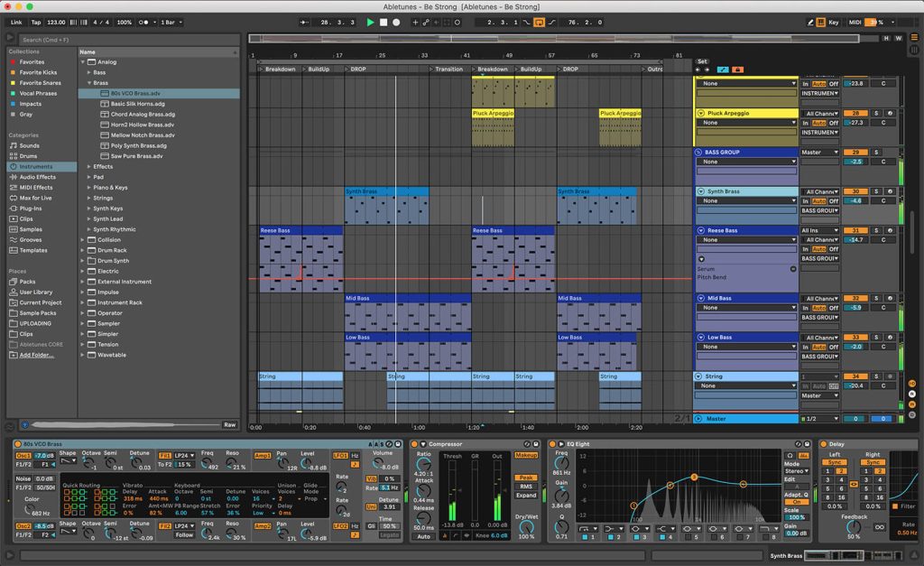Activate Key mapping mode

tap(833, 23)
